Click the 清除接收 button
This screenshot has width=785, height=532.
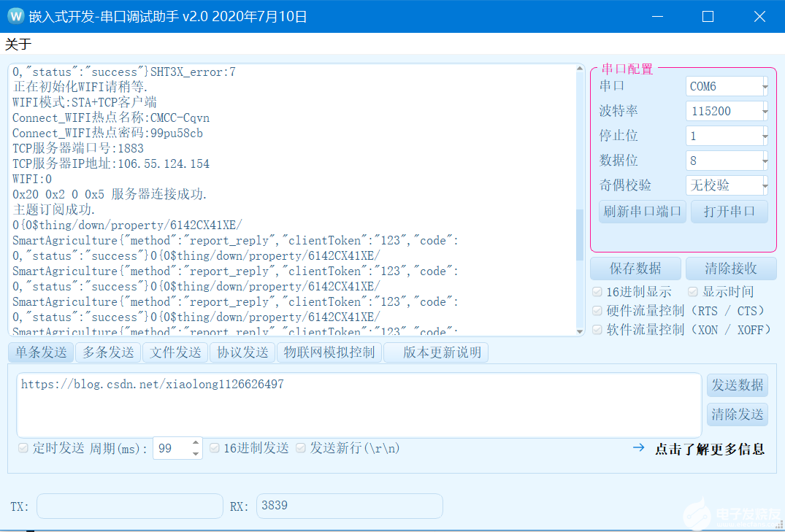pos(730,269)
